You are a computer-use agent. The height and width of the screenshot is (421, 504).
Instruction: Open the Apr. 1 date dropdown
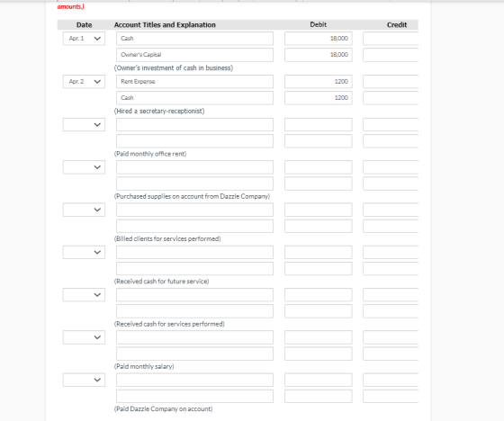[84, 39]
